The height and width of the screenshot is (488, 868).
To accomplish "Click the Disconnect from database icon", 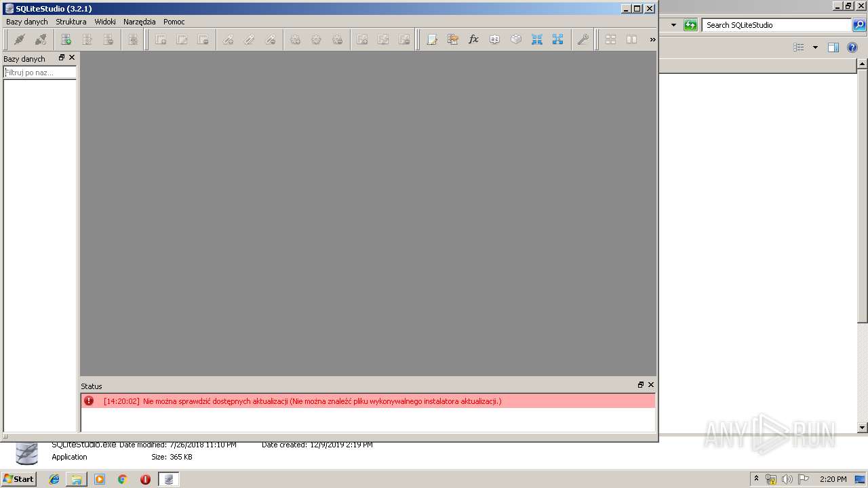I will click(41, 40).
